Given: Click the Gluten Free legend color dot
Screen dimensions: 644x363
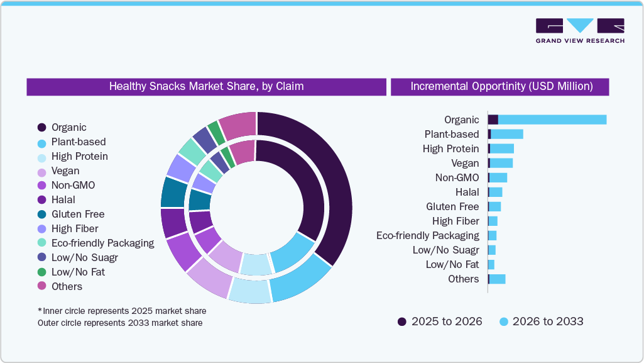Looking at the screenshot, I should [42, 214].
